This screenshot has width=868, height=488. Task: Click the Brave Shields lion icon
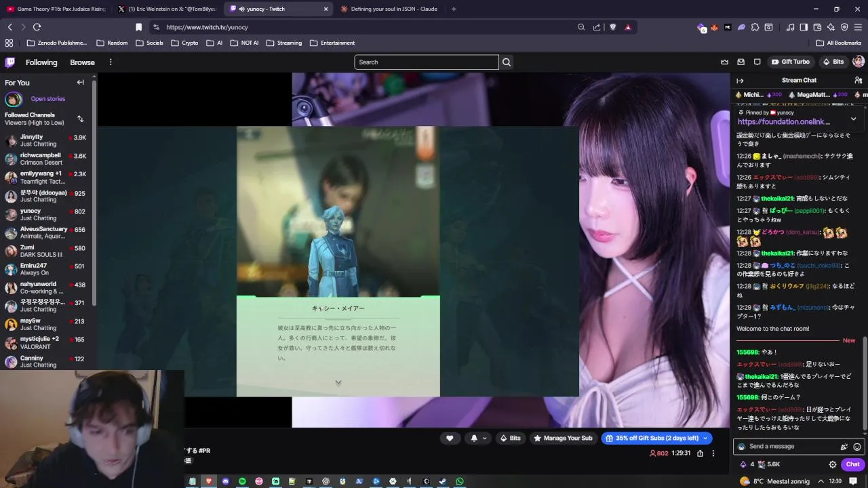(613, 27)
